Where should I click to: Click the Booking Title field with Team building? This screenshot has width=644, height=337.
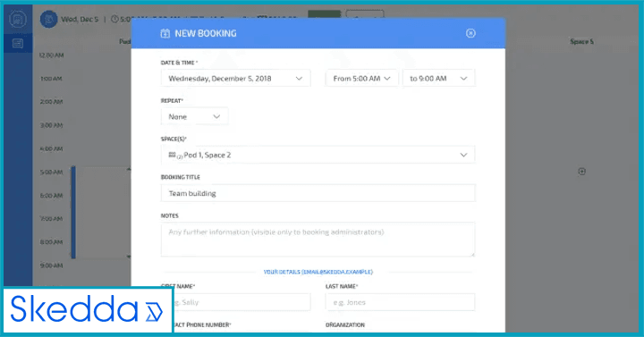[318, 193]
